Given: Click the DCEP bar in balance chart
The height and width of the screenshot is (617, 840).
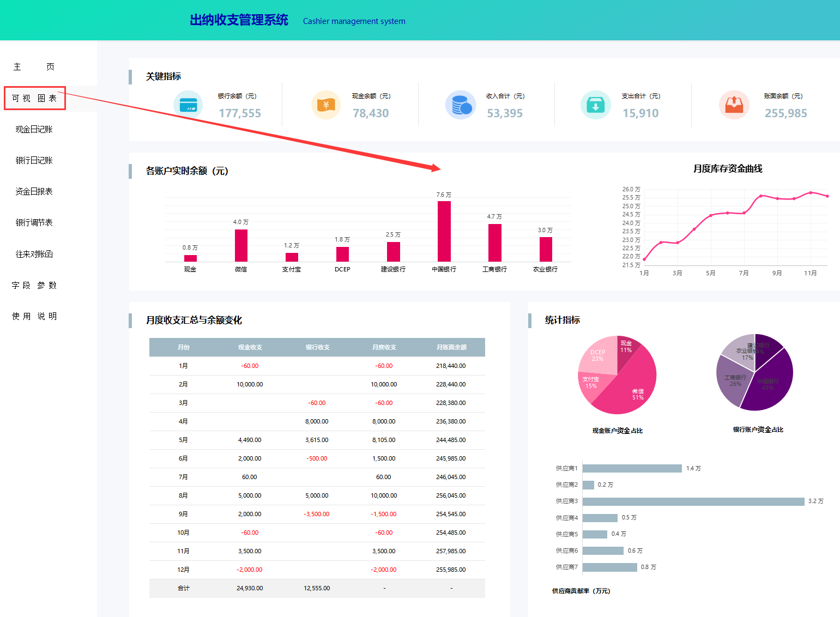Looking at the screenshot, I should click(x=342, y=254).
